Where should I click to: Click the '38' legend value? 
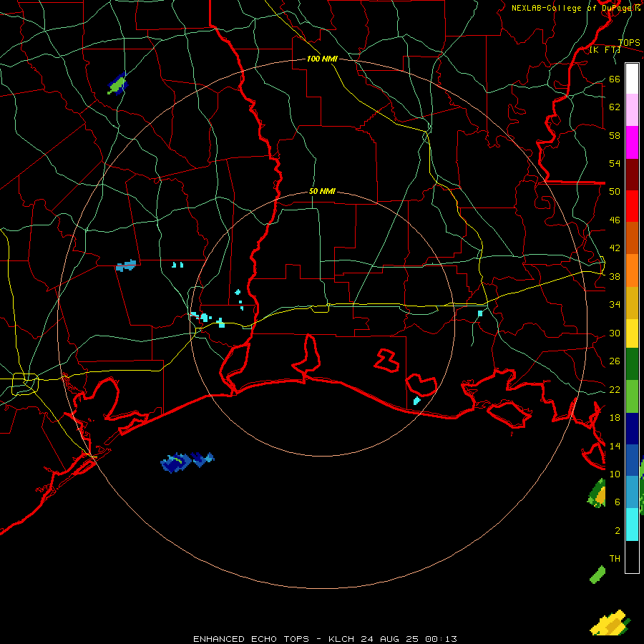(615, 277)
